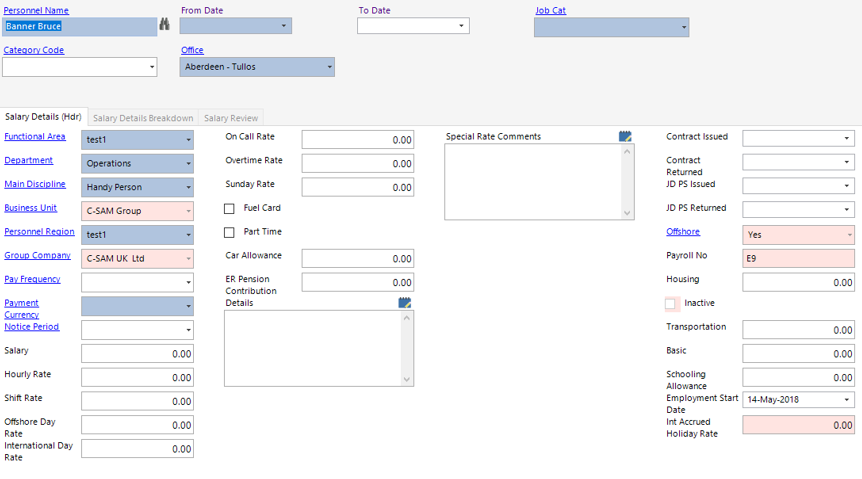Focus the International Day Rate field
862x479 pixels.
pyautogui.click(x=137, y=449)
